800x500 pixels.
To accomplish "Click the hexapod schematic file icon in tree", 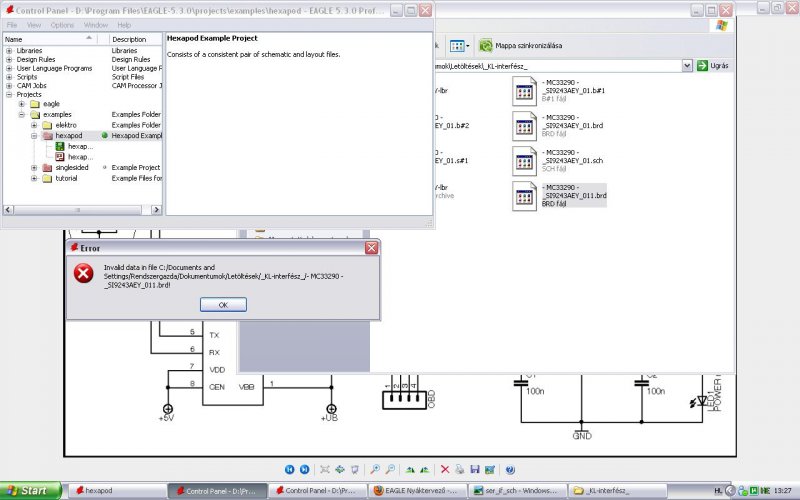I will [x=60, y=157].
